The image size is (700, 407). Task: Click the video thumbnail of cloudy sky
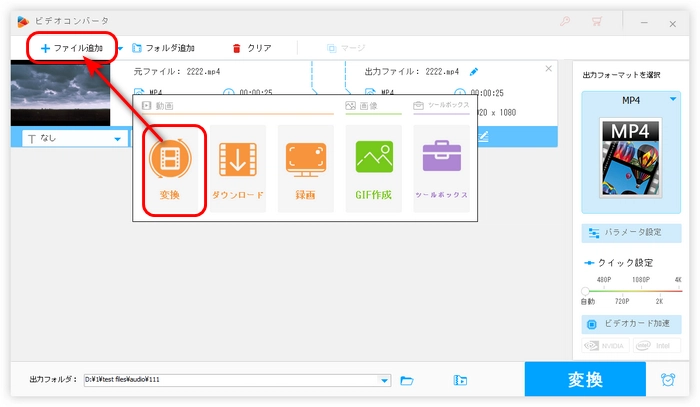click(x=60, y=93)
